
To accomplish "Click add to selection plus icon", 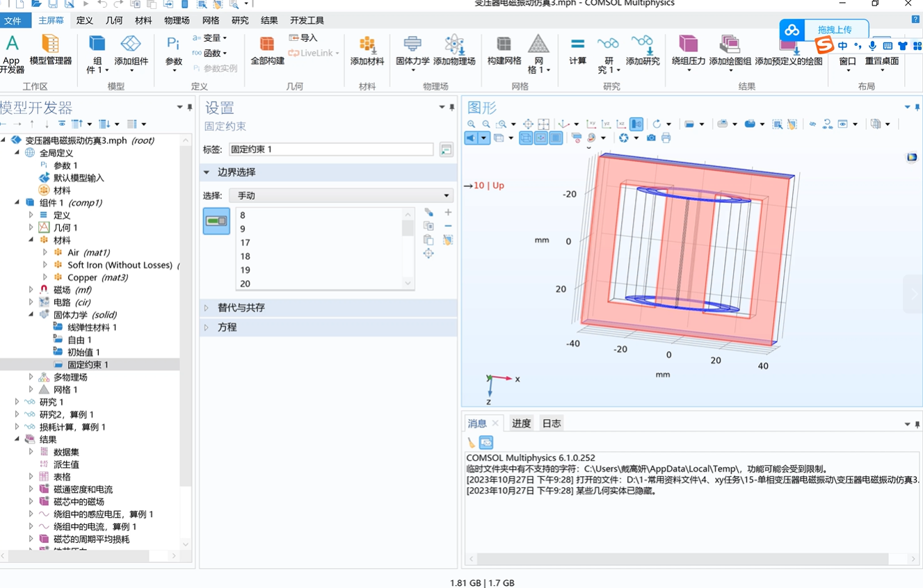I will (448, 212).
